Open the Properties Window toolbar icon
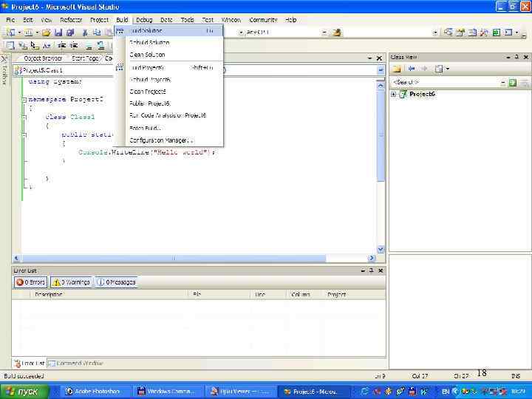Image resolution: width=532 pixels, height=399 pixels. 460,33
